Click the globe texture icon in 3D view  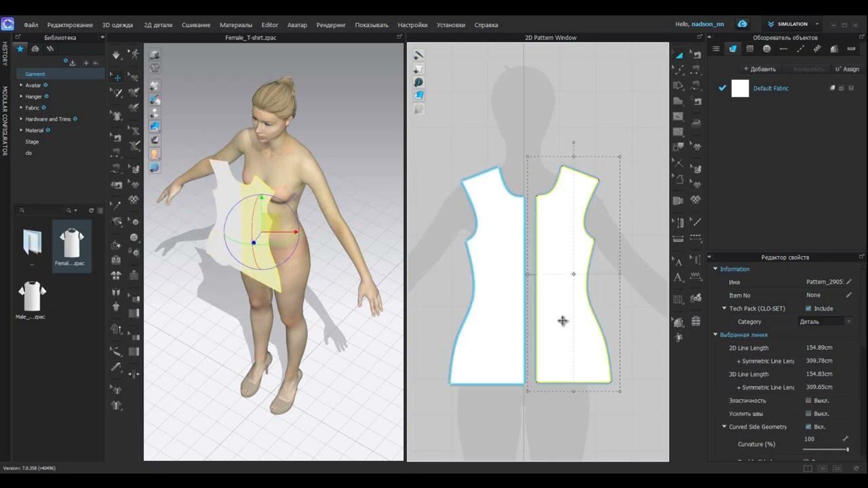point(155,167)
